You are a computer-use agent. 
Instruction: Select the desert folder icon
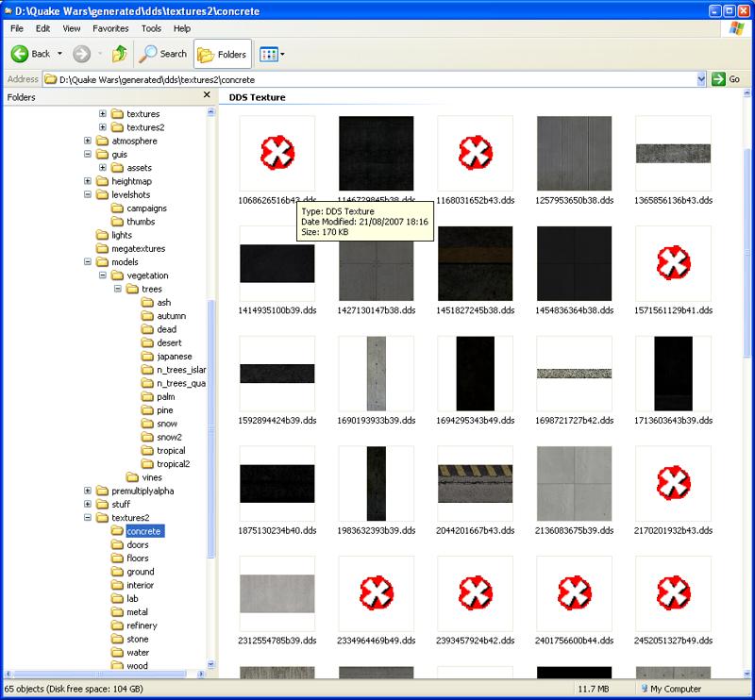pos(147,342)
